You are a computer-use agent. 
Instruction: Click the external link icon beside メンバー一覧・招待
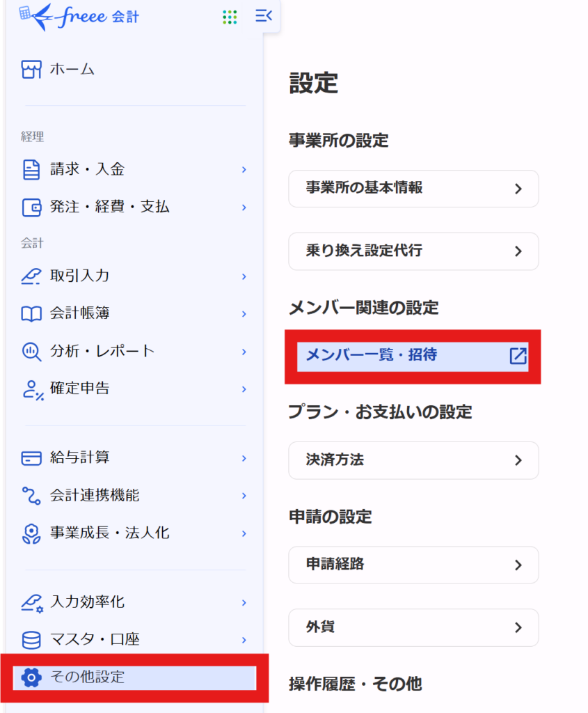click(x=518, y=355)
